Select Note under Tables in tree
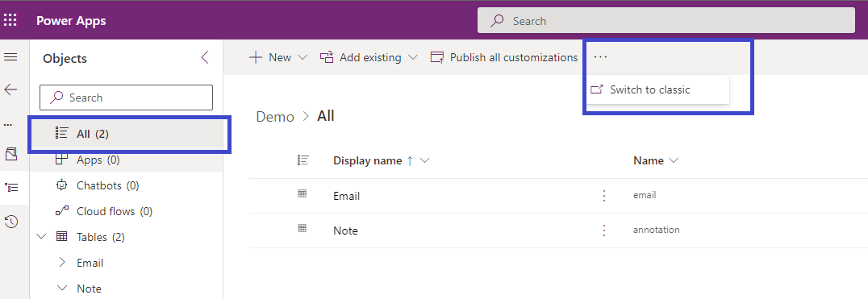868x299 pixels. point(89,289)
